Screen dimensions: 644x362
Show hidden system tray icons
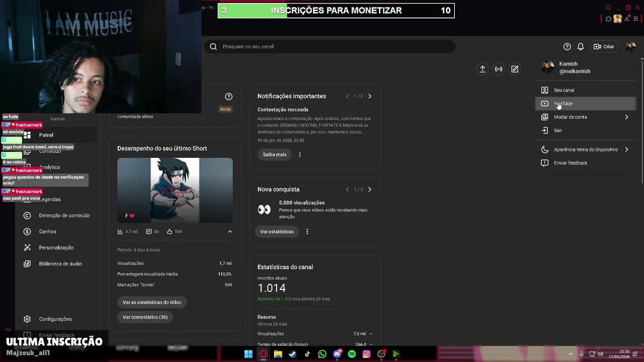[x=571, y=354]
